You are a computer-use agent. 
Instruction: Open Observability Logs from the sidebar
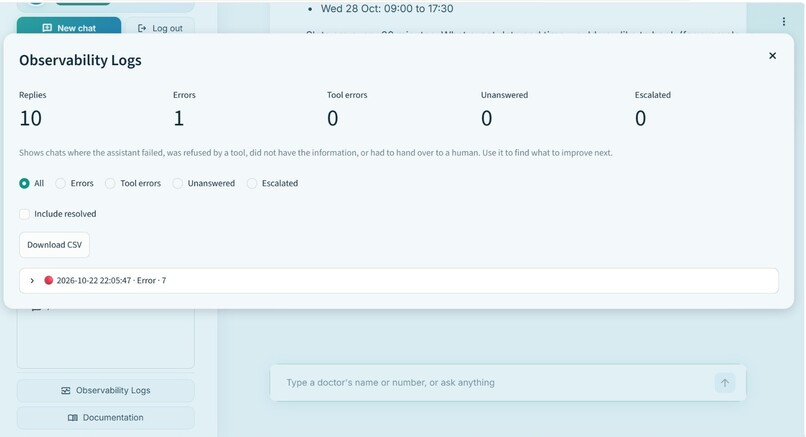[106, 391]
